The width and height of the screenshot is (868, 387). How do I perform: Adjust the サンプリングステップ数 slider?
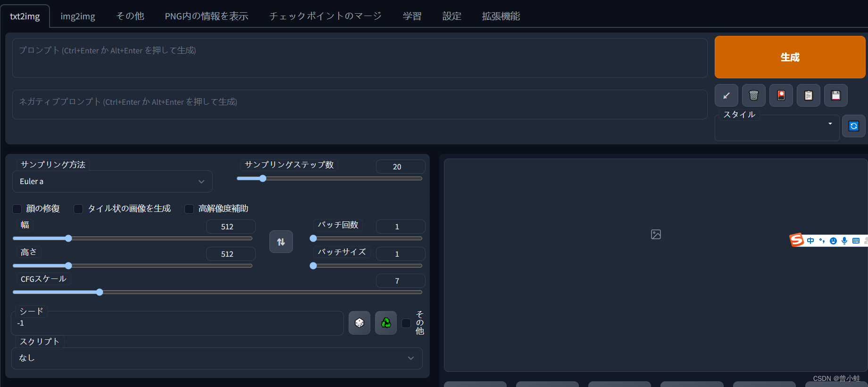[329, 178]
